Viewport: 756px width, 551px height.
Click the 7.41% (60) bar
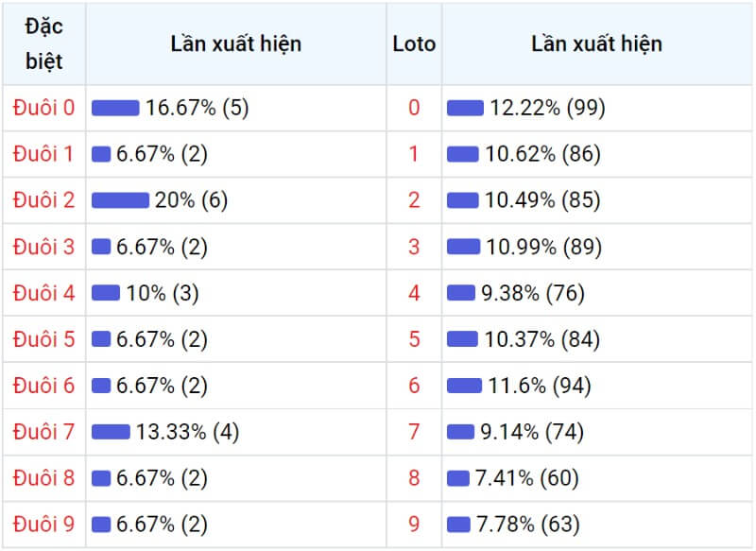[x=458, y=477]
